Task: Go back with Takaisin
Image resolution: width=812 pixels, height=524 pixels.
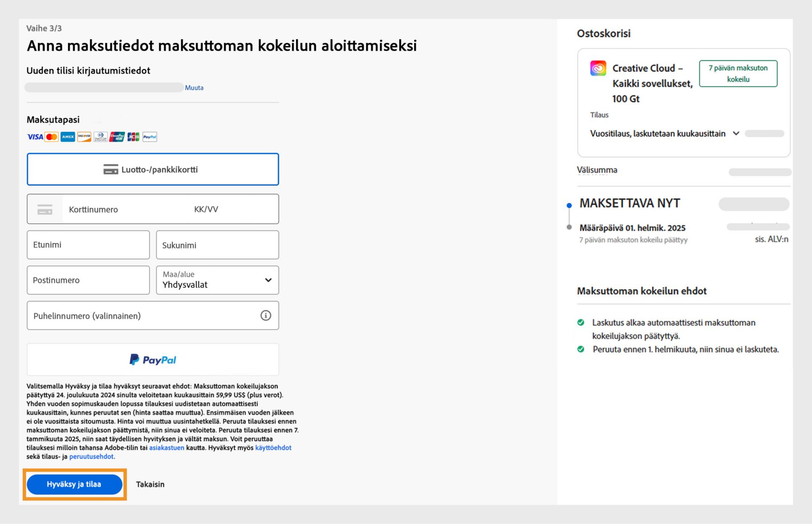Action: click(x=150, y=484)
